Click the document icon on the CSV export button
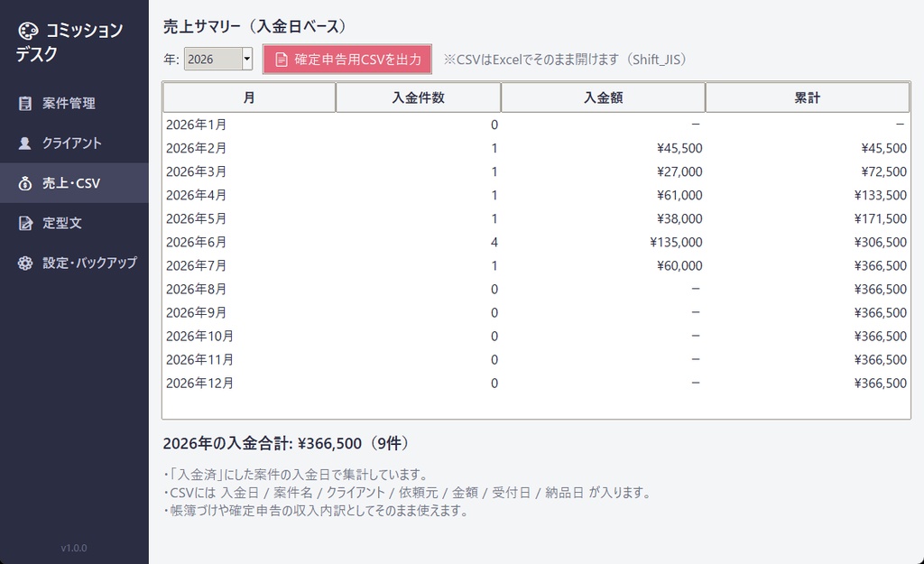 [x=282, y=60]
